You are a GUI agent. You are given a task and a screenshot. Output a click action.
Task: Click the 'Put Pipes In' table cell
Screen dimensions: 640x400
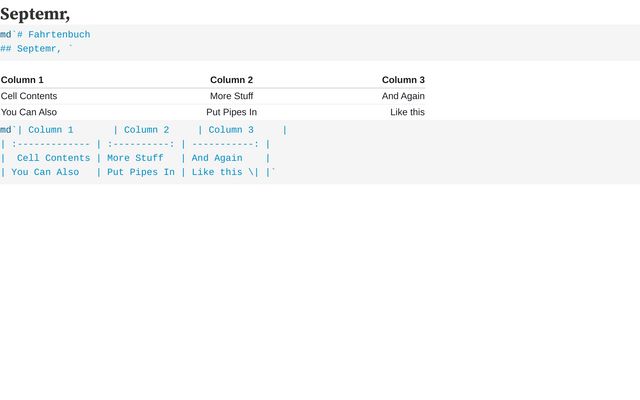231,112
